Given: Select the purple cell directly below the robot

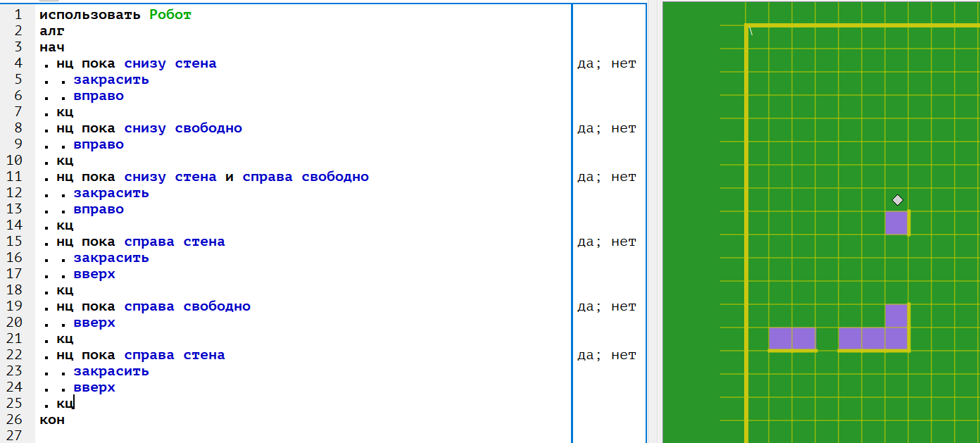Looking at the screenshot, I should click(x=896, y=223).
